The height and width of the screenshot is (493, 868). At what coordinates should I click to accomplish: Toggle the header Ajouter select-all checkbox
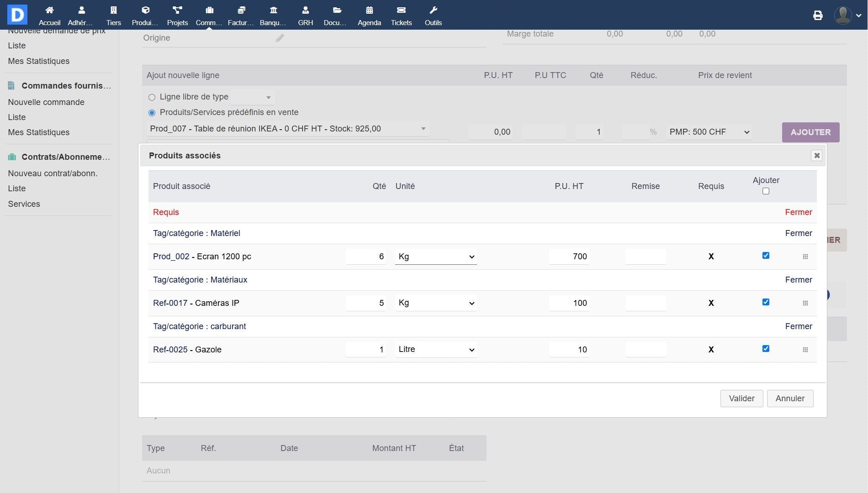[x=766, y=191]
